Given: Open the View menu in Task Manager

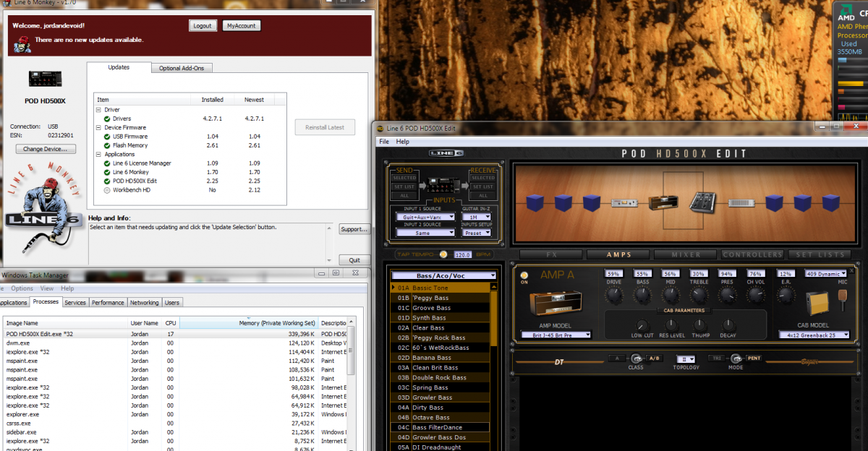Looking at the screenshot, I should point(47,288).
